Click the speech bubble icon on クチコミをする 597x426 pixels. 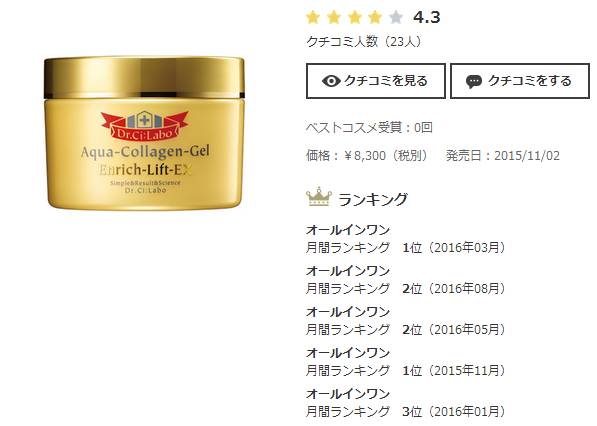point(474,81)
